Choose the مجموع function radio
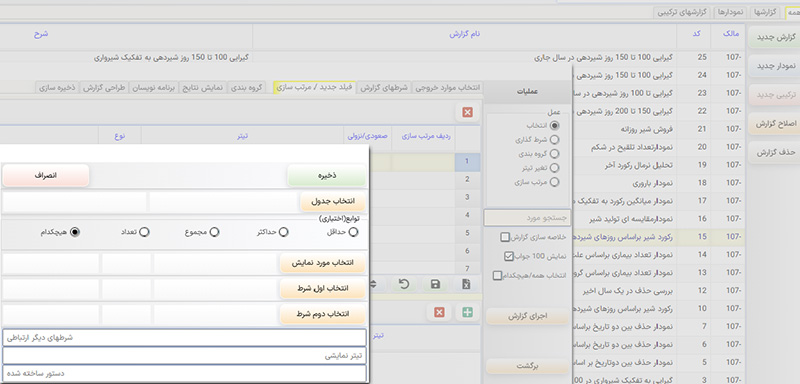The height and width of the screenshot is (384, 800). [x=214, y=232]
